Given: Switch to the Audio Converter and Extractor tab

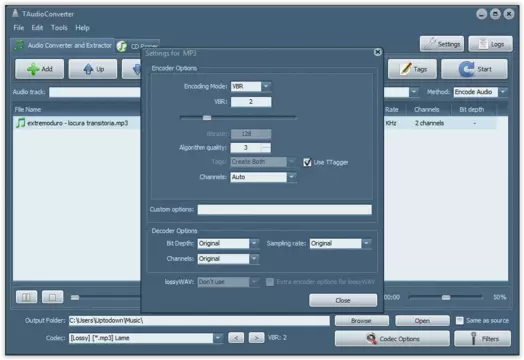Looking at the screenshot, I should (x=63, y=45).
